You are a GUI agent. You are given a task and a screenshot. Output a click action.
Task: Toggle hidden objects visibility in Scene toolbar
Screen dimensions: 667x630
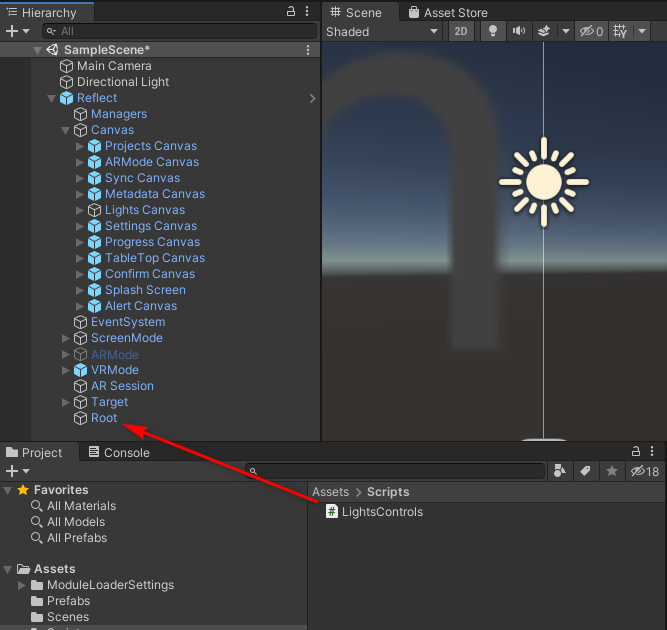tap(592, 32)
